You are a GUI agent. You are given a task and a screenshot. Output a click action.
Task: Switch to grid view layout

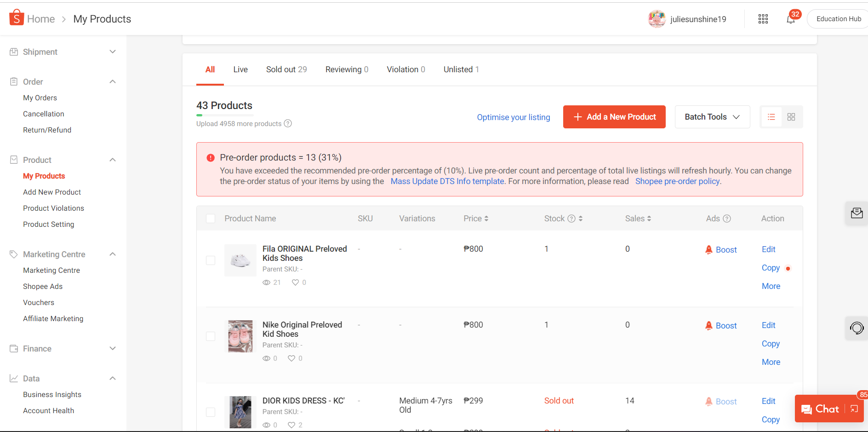click(791, 117)
